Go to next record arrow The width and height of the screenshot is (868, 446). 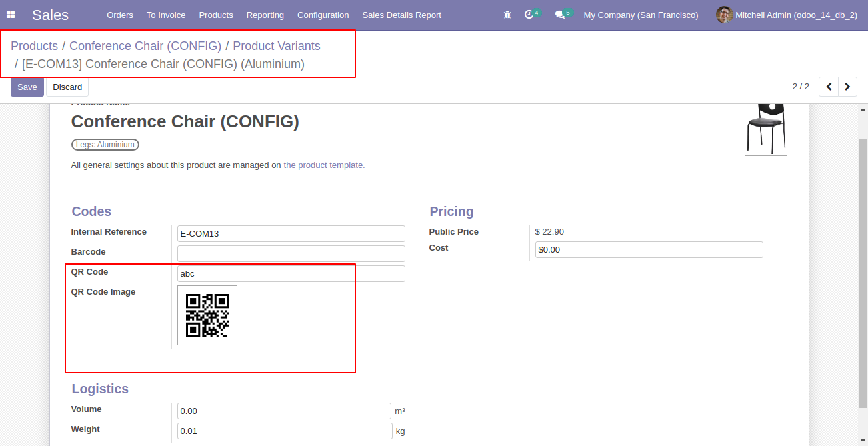click(x=847, y=87)
